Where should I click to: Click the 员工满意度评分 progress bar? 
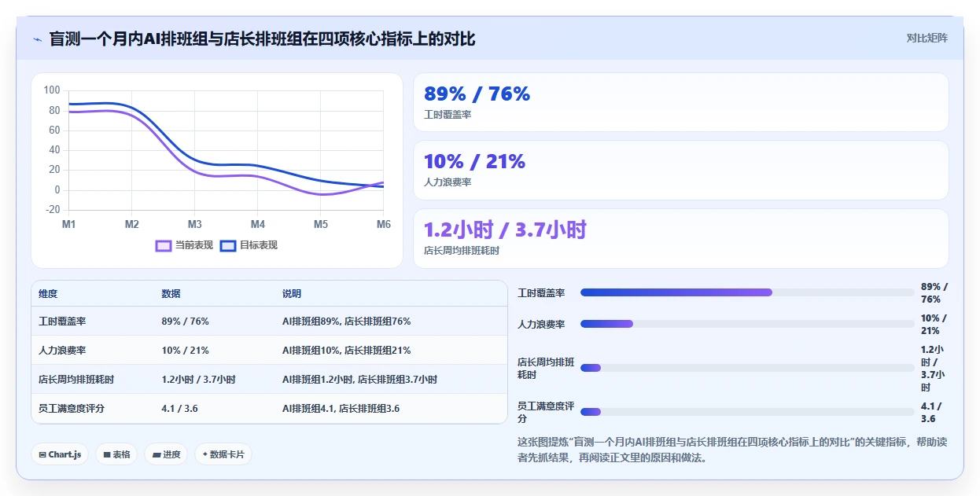747,412
